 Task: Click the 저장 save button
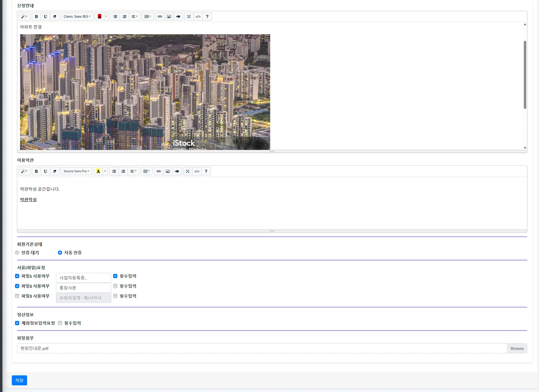tap(19, 380)
